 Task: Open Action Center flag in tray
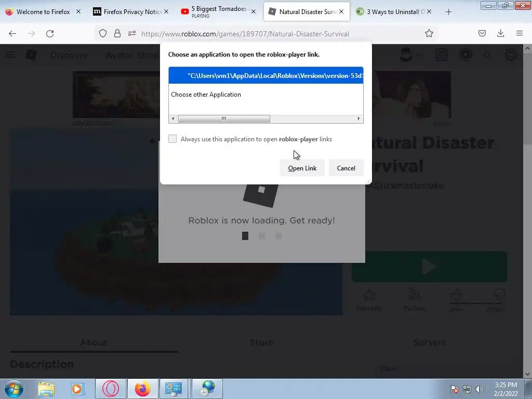455,389
